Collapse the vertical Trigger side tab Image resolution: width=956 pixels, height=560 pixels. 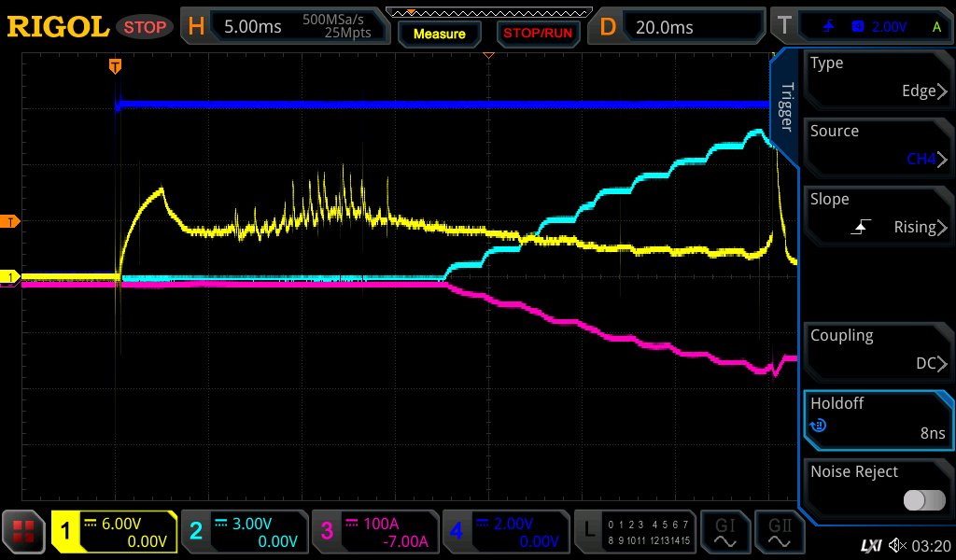[x=785, y=107]
